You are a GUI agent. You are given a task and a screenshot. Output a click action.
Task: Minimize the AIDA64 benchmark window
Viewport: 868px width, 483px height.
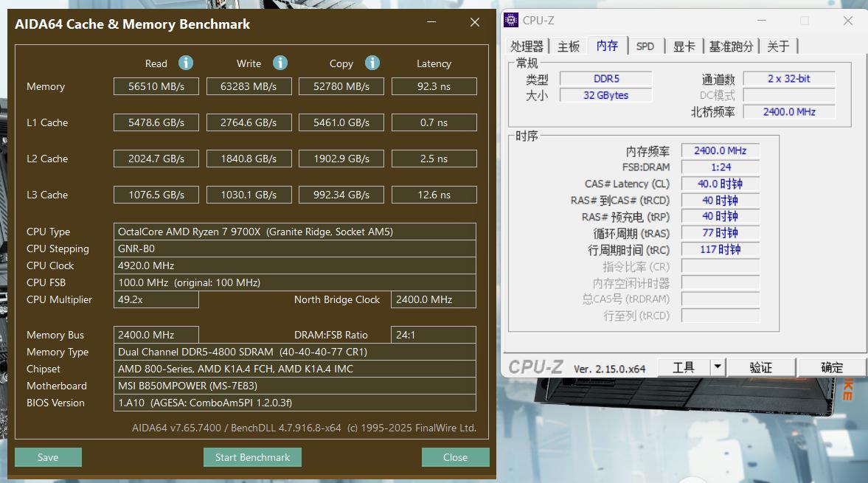tap(431, 22)
